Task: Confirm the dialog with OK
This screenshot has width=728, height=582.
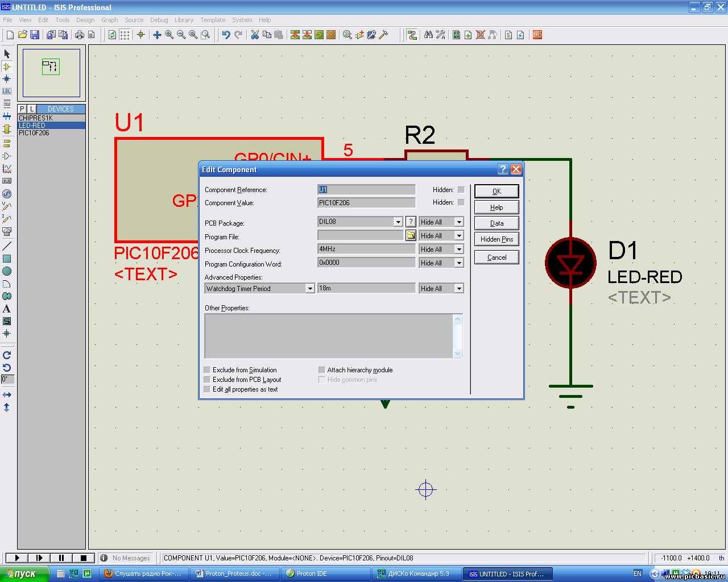Action: pyautogui.click(x=497, y=192)
